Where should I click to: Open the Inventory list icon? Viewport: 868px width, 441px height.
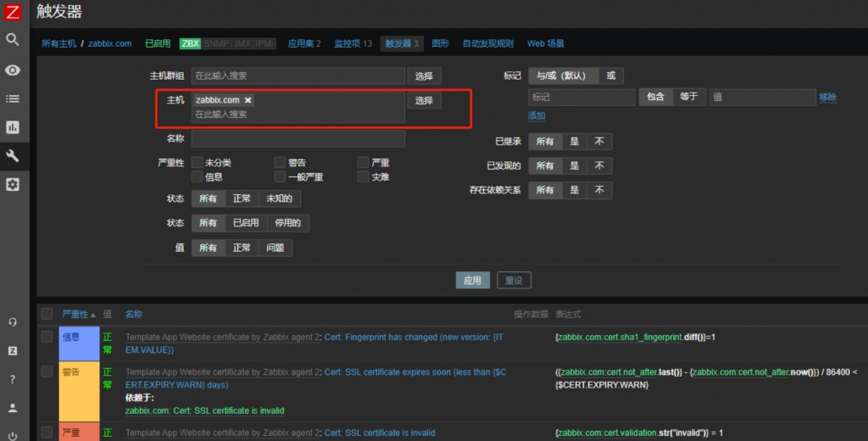tap(12, 98)
